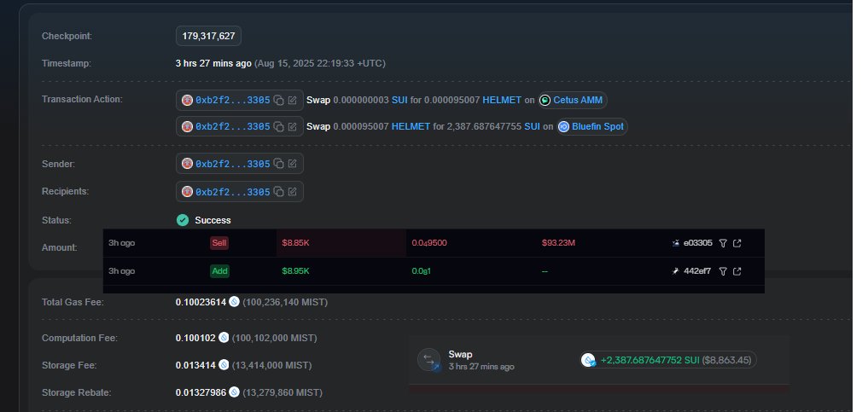This screenshot has height=412, width=868.
Task: Filter by trader e03305 in Sell row
Action: click(722, 243)
